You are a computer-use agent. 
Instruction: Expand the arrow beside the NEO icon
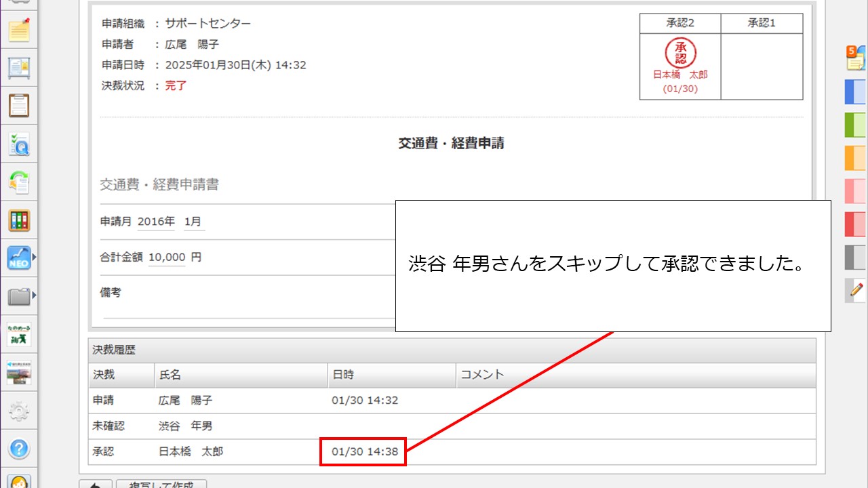tap(34, 258)
